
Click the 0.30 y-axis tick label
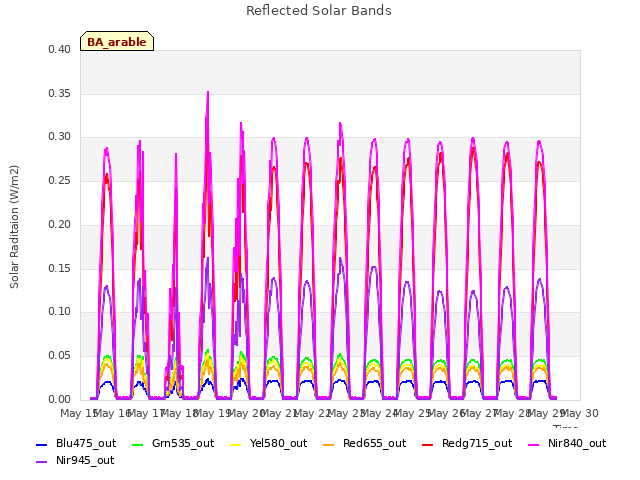pyautogui.click(x=60, y=137)
